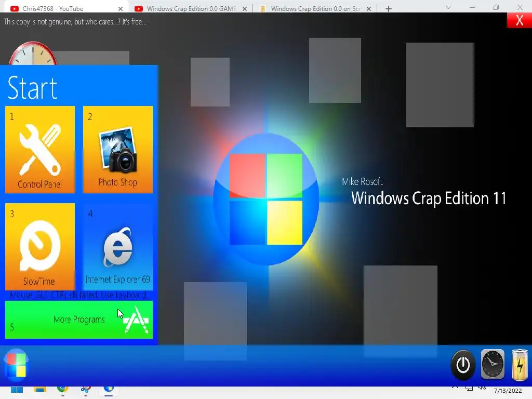Switch to Windows Crap Edition 0.0 GAME tab
Viewport: 532px width, 399px height.
coord(190,8)
